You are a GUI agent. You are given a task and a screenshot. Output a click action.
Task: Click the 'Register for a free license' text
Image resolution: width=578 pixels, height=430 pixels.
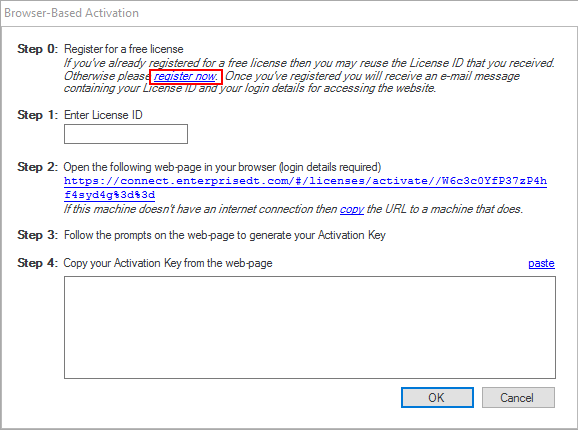(123, 49)
